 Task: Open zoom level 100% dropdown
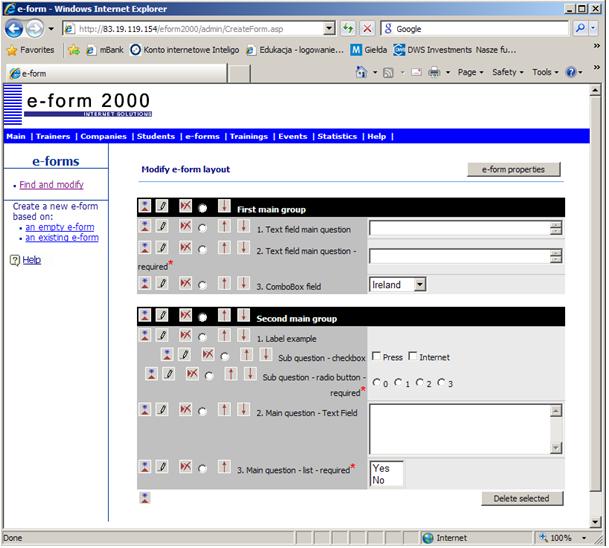point(585,539)
